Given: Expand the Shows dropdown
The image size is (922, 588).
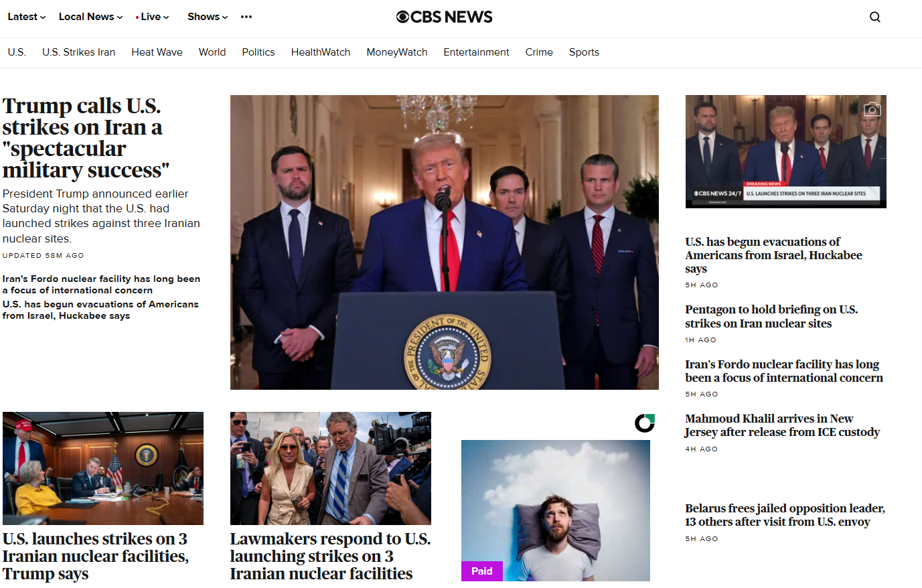Looking at the screenshot, I should (208, 17).
